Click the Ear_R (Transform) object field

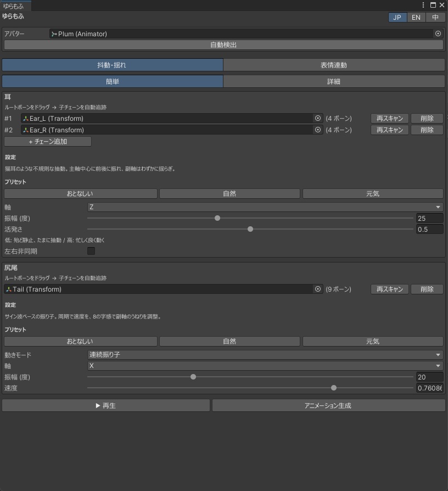tap(172, 130)
